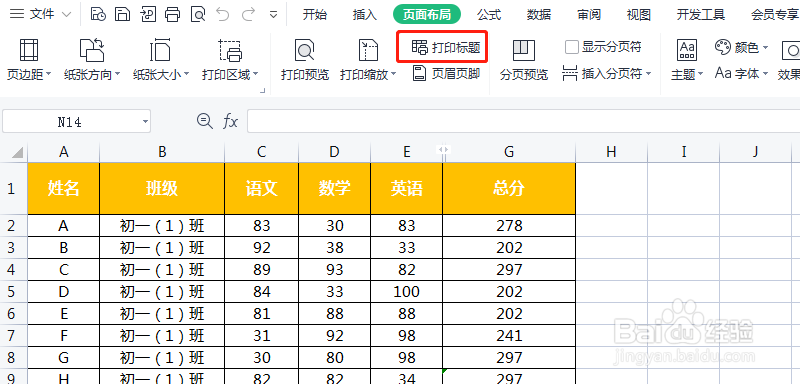Open the 开发工具 tab
The width and height of the screenshot is (800, 384).
coord(701,15)
